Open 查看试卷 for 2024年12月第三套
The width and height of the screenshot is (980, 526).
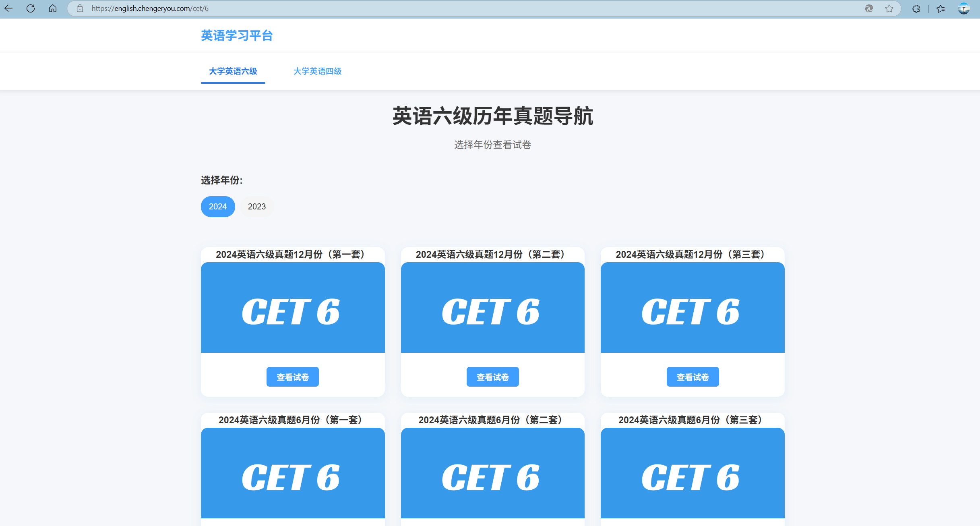(x=693, y=377)
